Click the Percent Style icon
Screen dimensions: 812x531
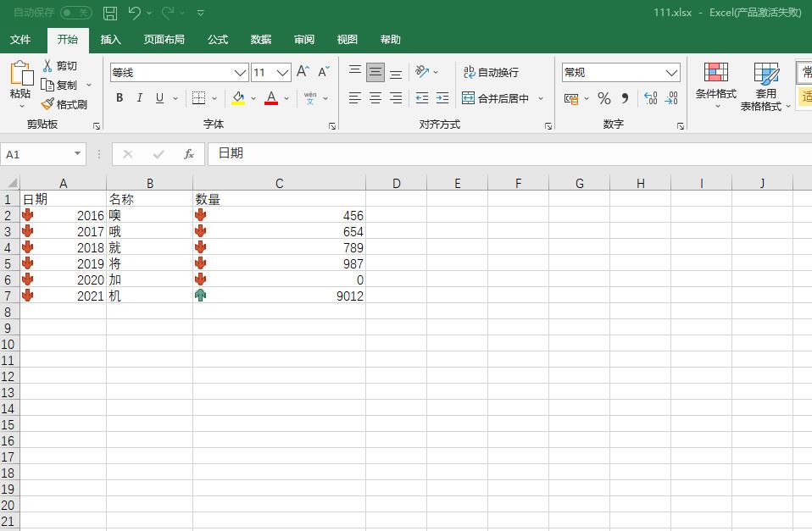[x=604, y=99]
